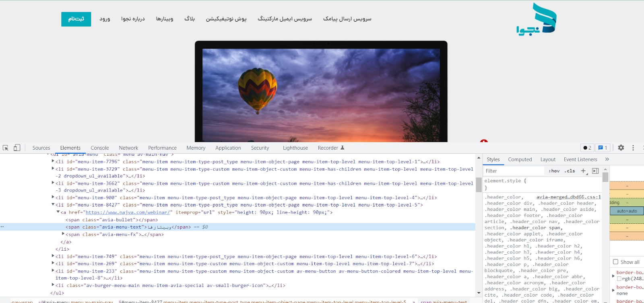Expand li menu-item-3729 node
Screen dimensions: 644x303
tap(53, 169)
